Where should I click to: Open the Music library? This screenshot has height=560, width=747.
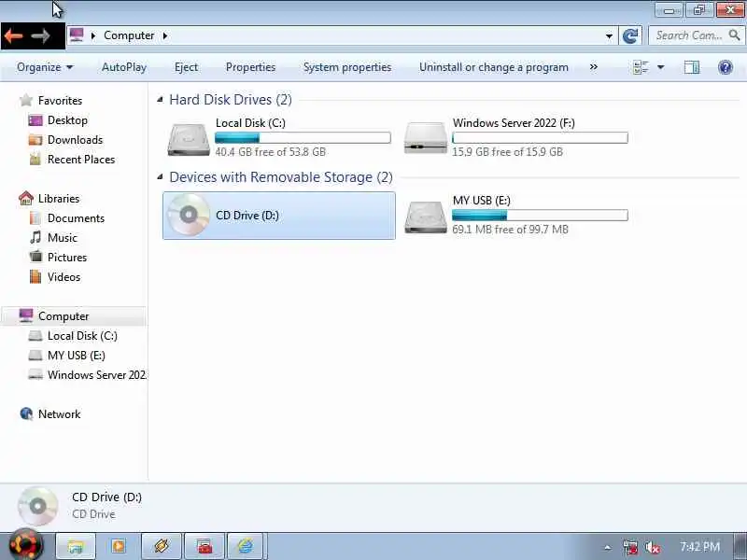pos(62,238)
